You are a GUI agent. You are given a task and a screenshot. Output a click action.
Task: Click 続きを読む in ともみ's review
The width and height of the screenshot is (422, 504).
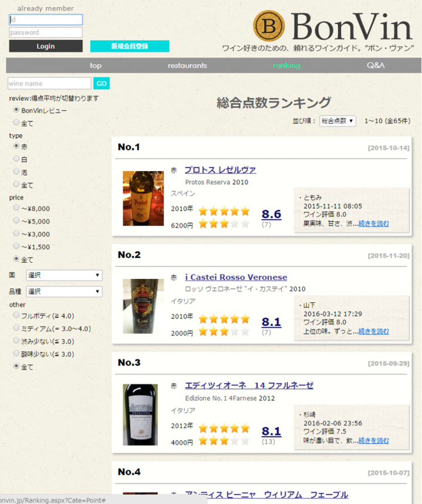click(373, 223)
